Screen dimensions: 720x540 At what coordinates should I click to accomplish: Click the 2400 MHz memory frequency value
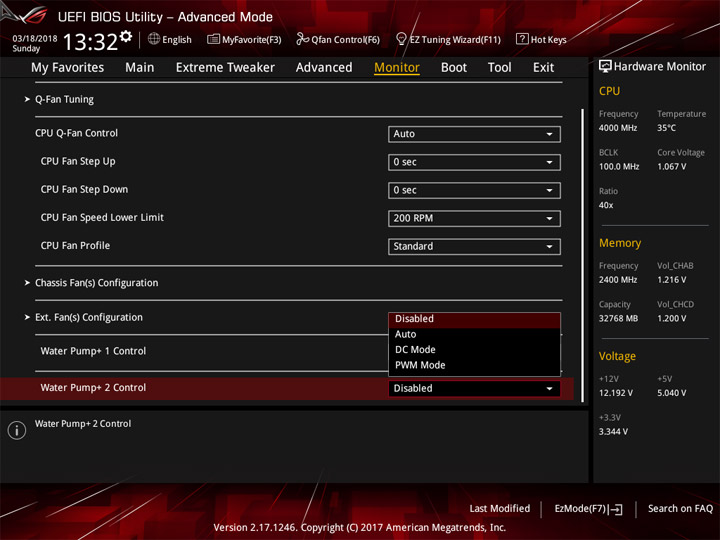[x=618, y=280]
